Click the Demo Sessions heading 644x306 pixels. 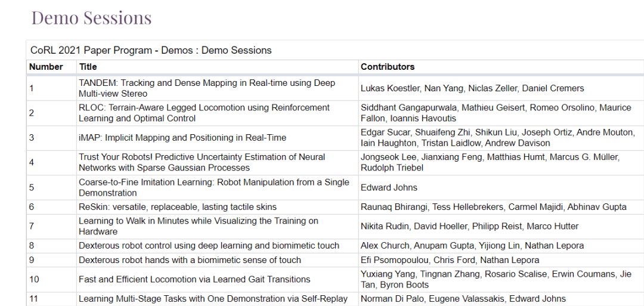(92, 18)
